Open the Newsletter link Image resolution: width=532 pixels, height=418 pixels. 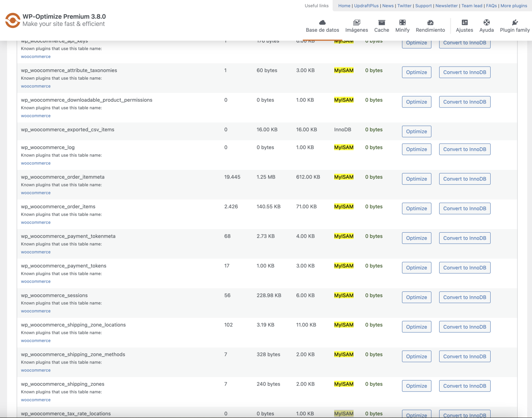[446, 6]
